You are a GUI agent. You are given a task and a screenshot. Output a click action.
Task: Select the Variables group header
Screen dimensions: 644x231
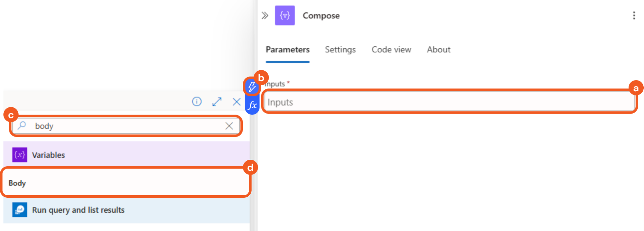click(48, 155)
